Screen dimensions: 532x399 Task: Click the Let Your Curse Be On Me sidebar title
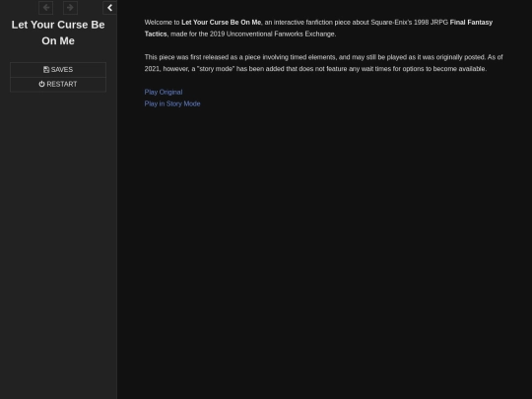58,33
